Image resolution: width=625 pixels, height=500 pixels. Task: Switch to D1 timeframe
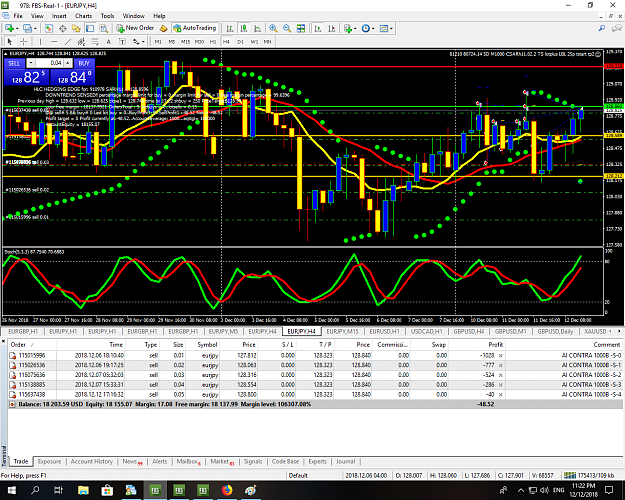point(240,41)
